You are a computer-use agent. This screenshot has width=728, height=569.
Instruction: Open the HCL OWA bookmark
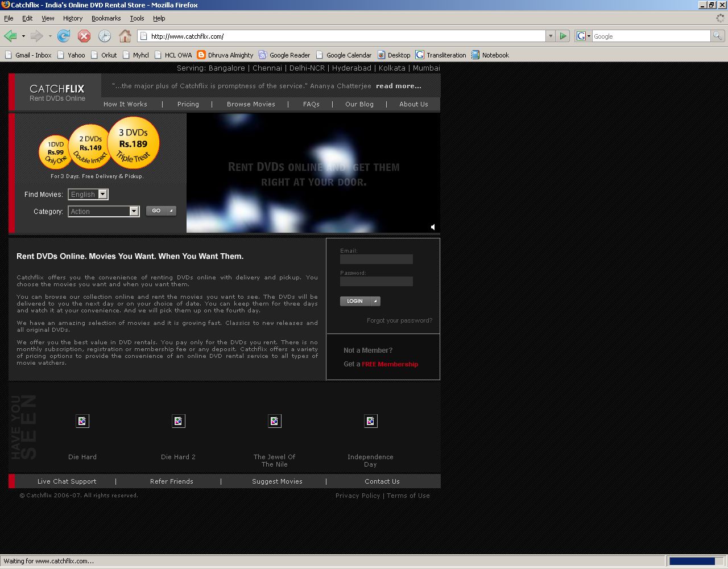tap(173, 55)
